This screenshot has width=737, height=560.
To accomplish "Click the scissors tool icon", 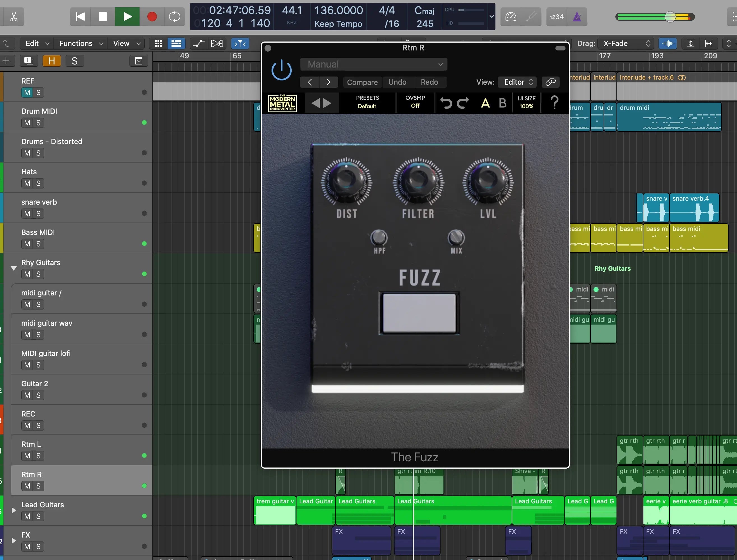I will (x=13, y=16).
